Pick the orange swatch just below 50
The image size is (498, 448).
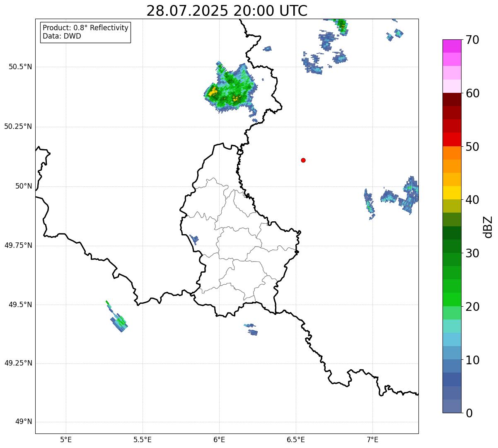pos(452,153)
